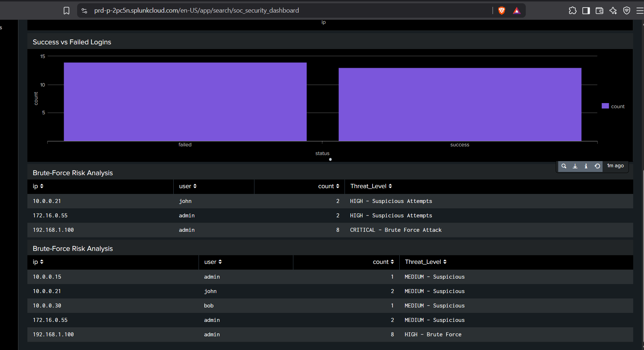Click the bookmark icon in address bar
This screenshot has width=644, height=350.
[x=66, y=11]
